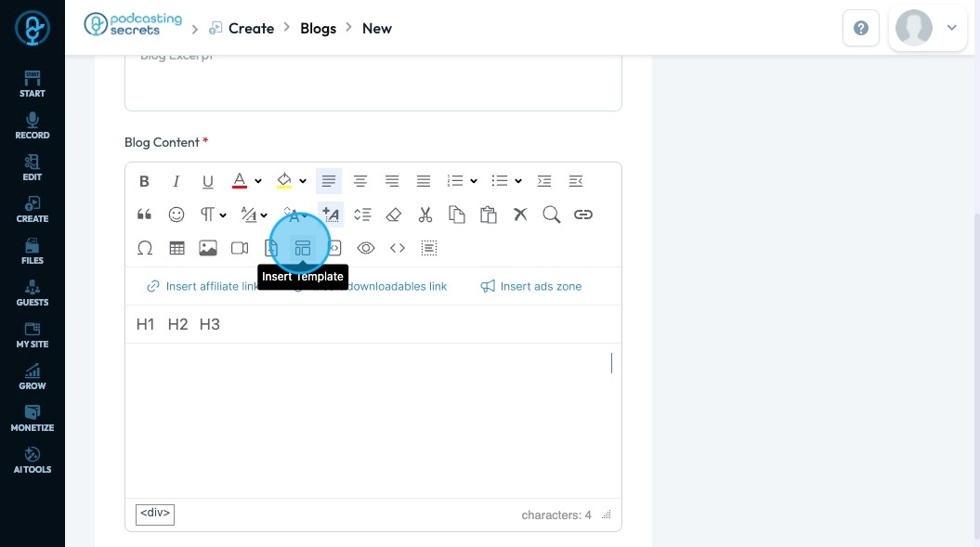Open the EDIT sidebar section

[x=33, y=168]
